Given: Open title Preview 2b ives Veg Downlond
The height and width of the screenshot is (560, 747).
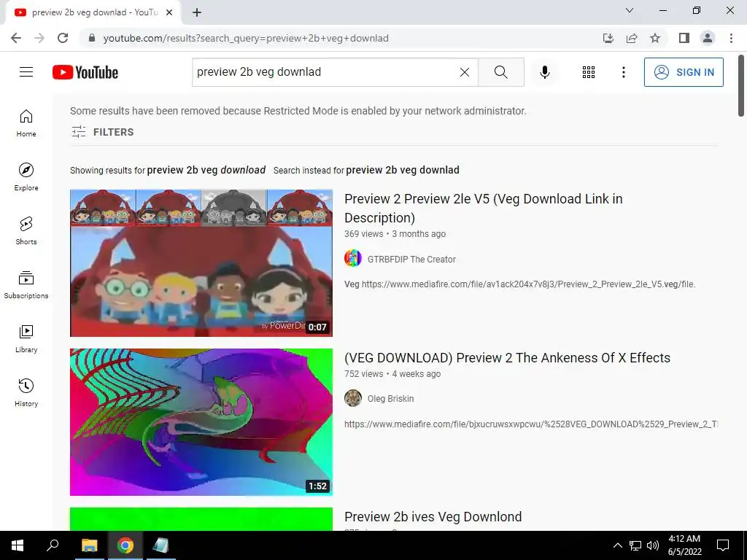Looking at the screenshot, I should coord(433,517).
